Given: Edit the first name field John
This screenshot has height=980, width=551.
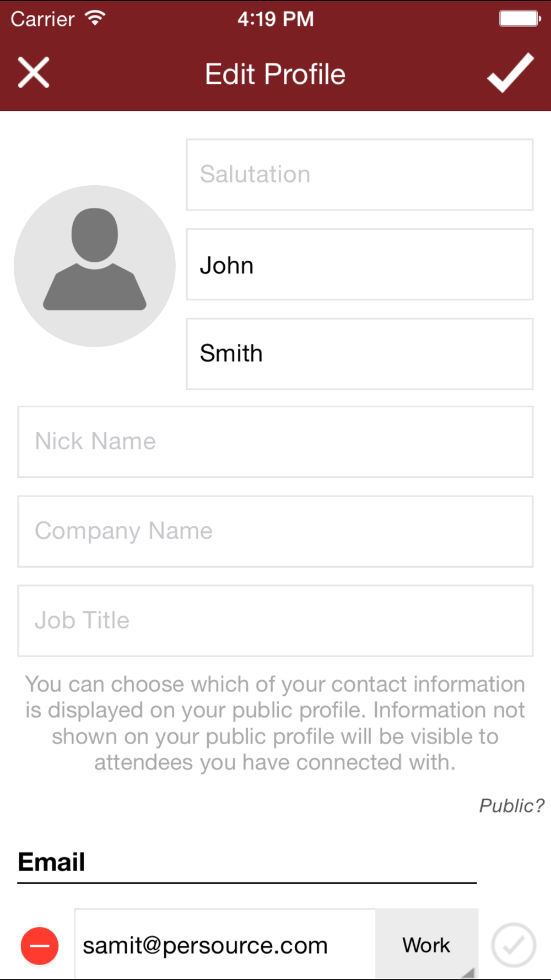Looking at the screenshot, I should [360, 265].
